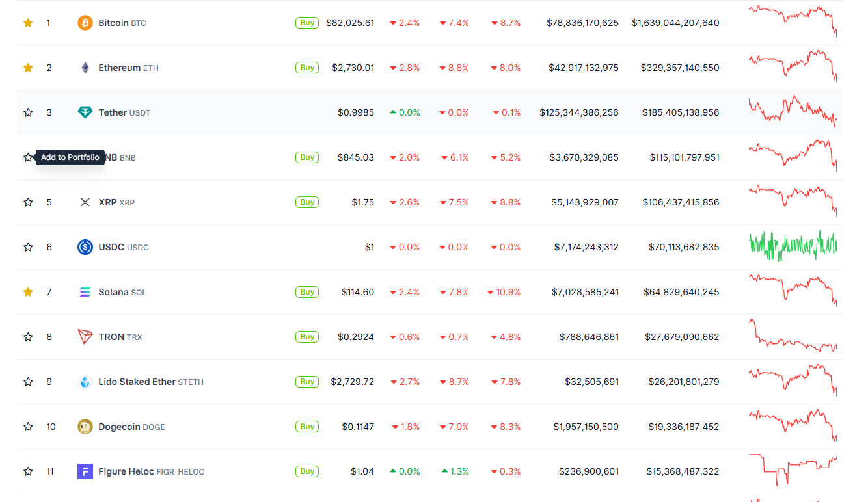Add Tether to favorites star
This screenshot has width=868, height=502.
click(28, 112)
